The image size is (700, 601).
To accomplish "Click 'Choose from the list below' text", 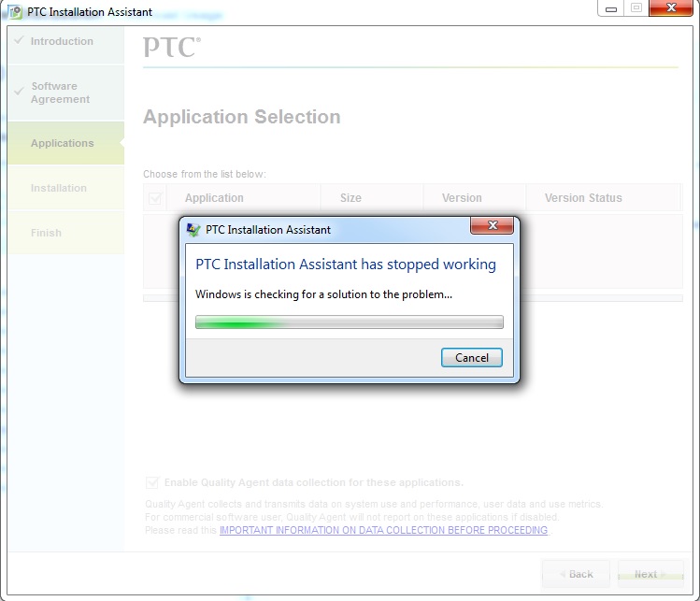I will tap(205, 174).
